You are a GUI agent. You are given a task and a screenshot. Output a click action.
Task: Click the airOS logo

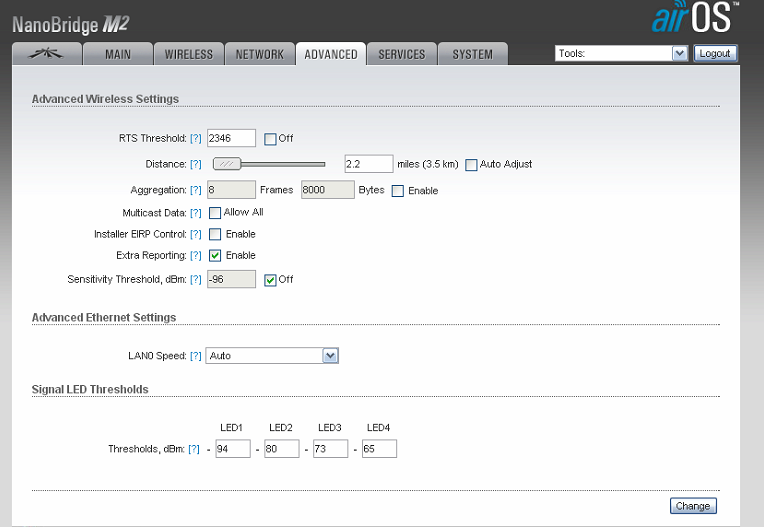point(696,19)
